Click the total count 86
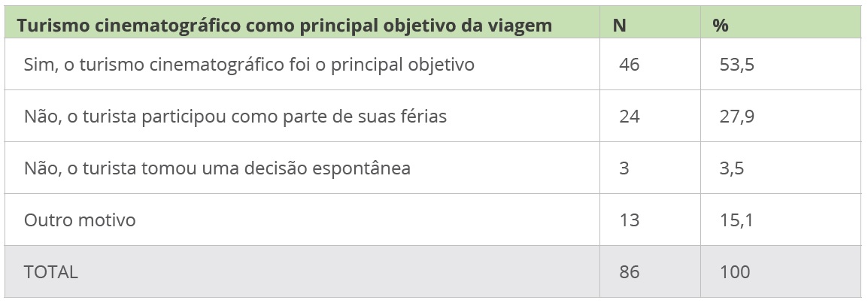 (629, 272)
